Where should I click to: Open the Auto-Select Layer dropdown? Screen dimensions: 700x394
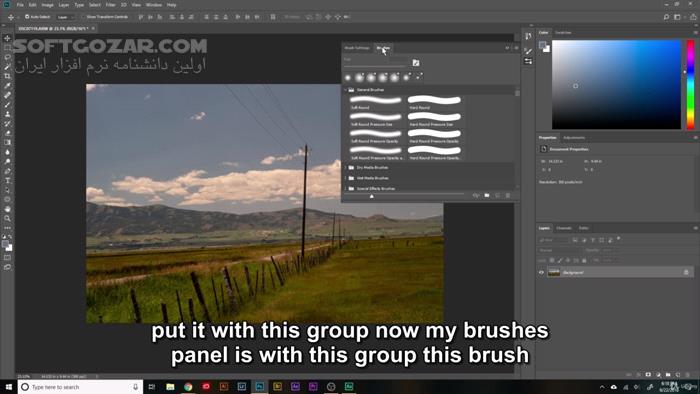tap(66, 17)
